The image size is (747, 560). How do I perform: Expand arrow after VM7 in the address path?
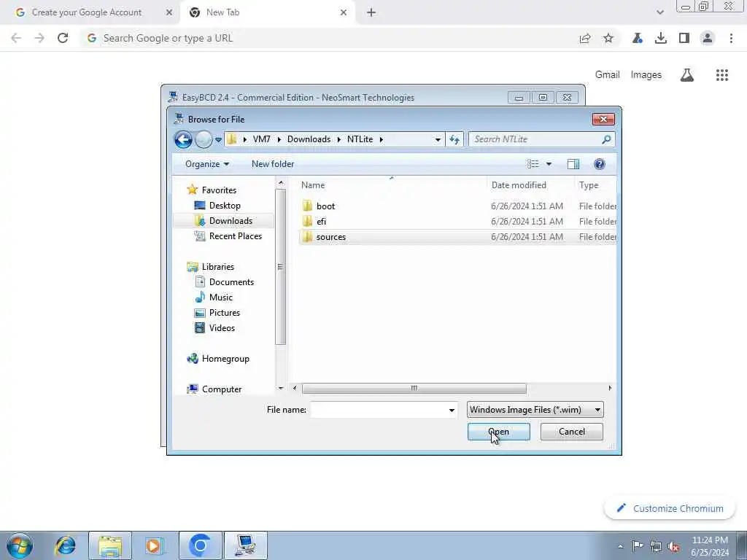coord(279,139)
